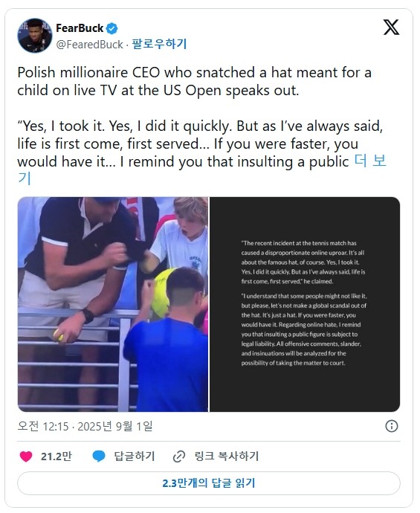The image size is (420, 513).
Task: Click the FearBuck profile avatar
Action: point(35,36)
